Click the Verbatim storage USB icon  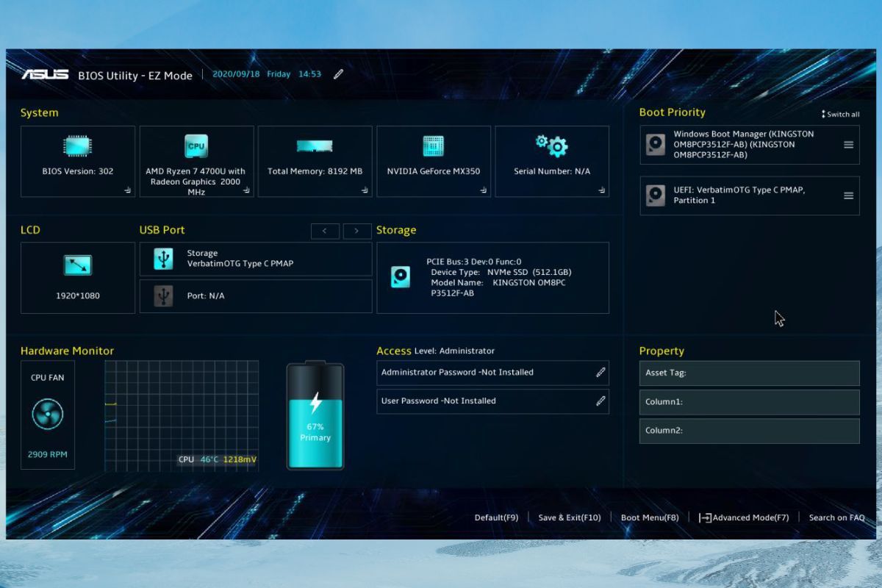click(x=163, y=259)
